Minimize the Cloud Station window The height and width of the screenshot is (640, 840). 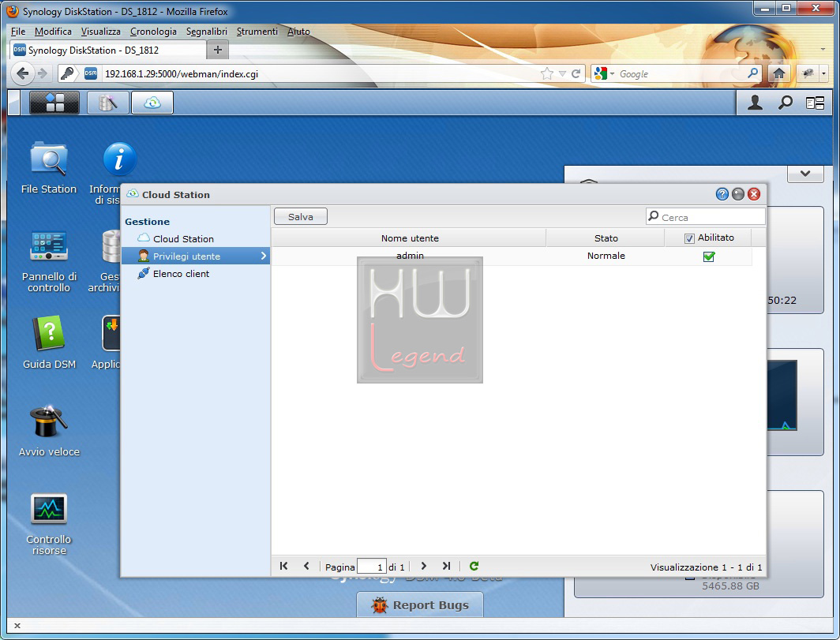coord(737,194)
